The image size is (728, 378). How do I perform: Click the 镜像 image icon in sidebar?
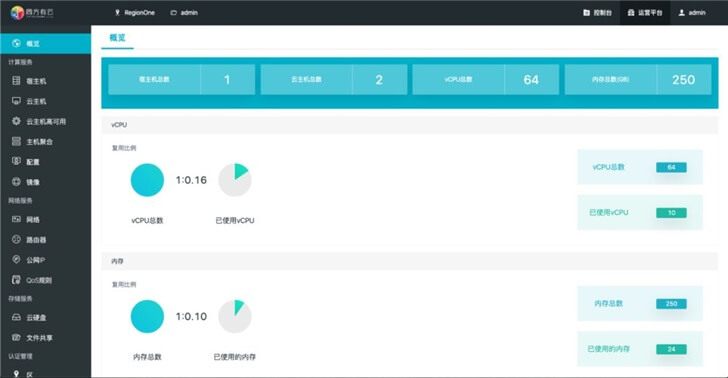tap(16, 182)
